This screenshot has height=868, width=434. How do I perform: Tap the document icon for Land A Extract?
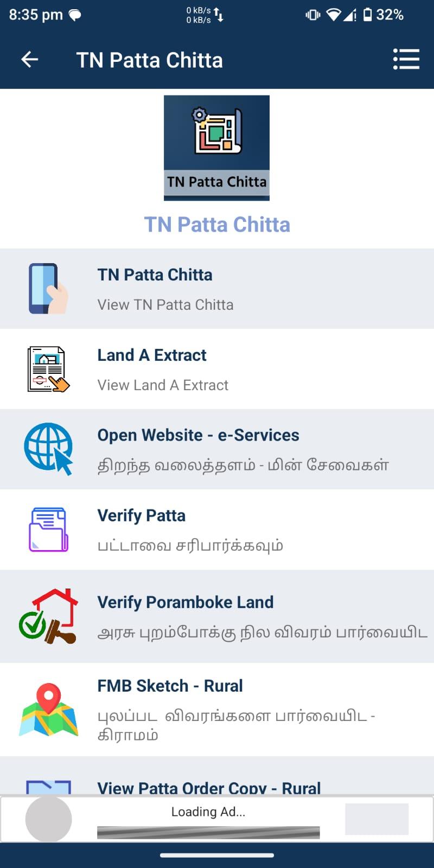[x=48, y=369]
